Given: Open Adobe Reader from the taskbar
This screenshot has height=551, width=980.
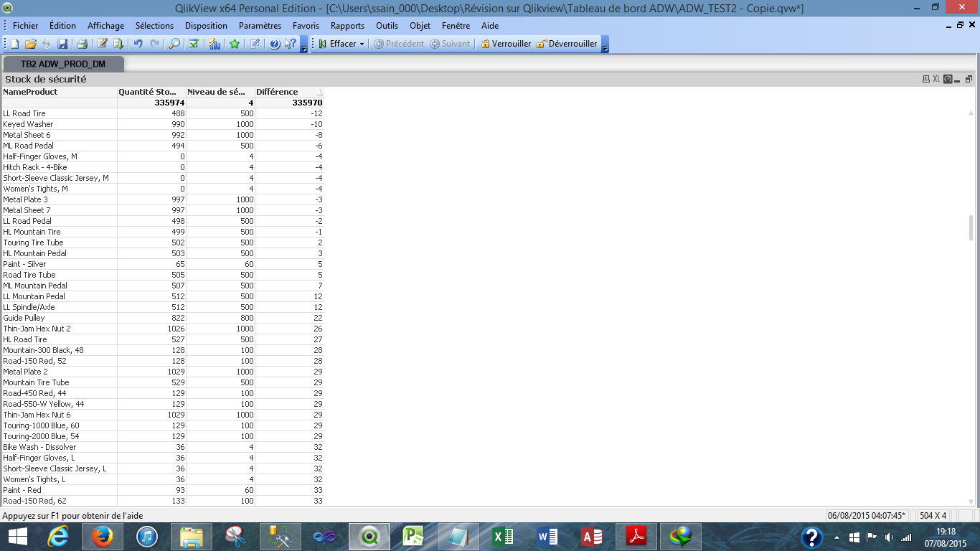Looking at the screenshot, I should coord(636,536).
